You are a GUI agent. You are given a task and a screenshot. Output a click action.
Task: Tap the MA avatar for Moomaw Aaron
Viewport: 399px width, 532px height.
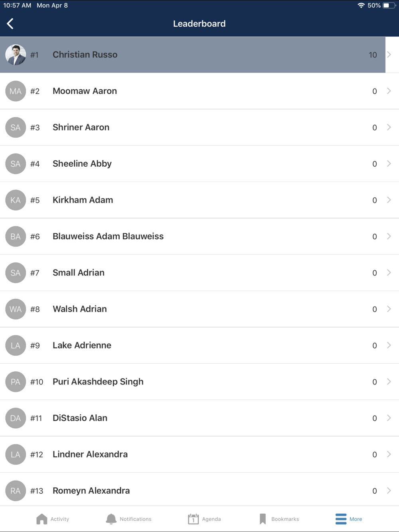tap(16, 91)
